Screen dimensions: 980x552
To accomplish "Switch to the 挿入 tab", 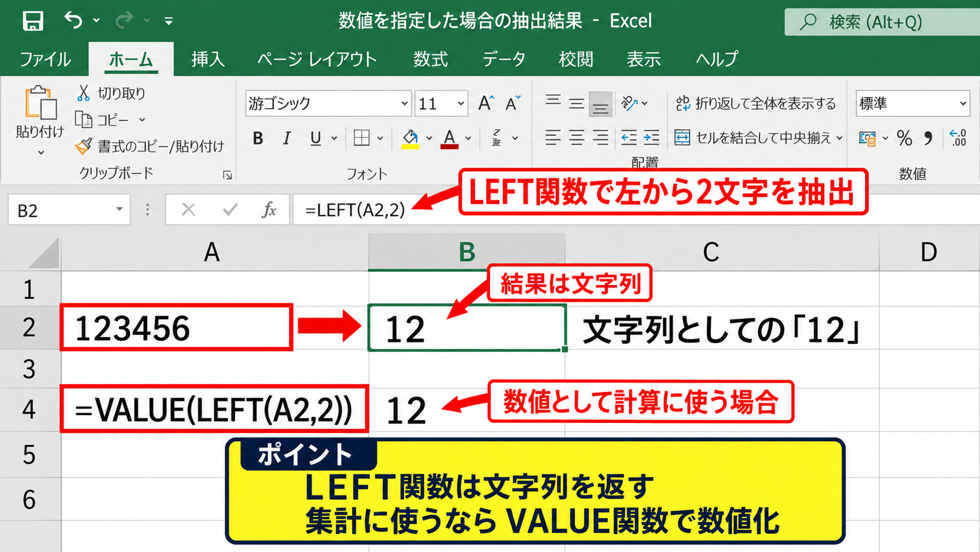I will pyautogui.click(x=208, y=59).
